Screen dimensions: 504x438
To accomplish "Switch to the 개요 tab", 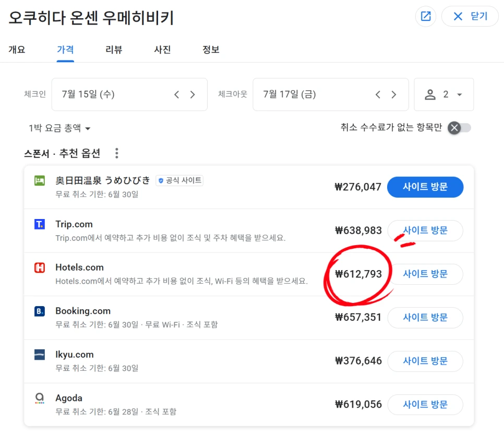I will pos(17,50).
